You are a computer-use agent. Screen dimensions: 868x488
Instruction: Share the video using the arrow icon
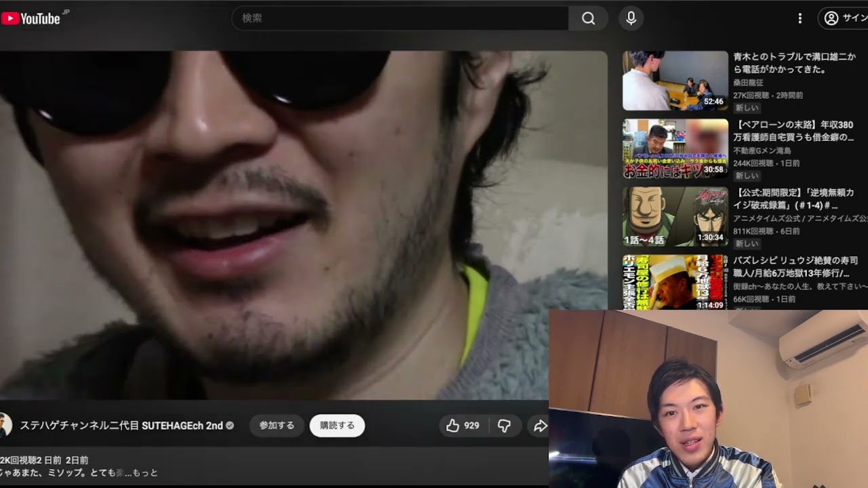pyautogui.click(x=540, y=426)
